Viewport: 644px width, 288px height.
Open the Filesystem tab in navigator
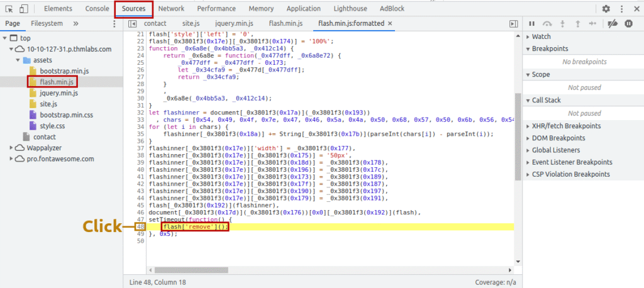[x=47, y=23]
